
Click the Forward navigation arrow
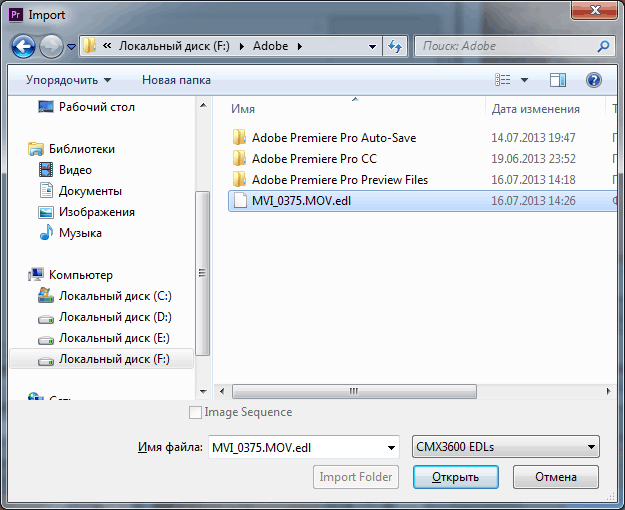[51, 46]
